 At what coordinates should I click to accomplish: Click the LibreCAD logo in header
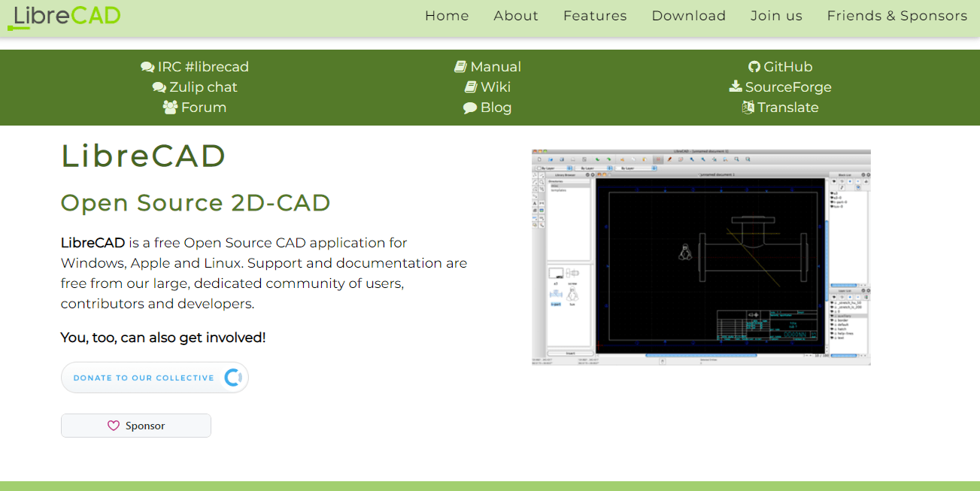click(64, 16)
